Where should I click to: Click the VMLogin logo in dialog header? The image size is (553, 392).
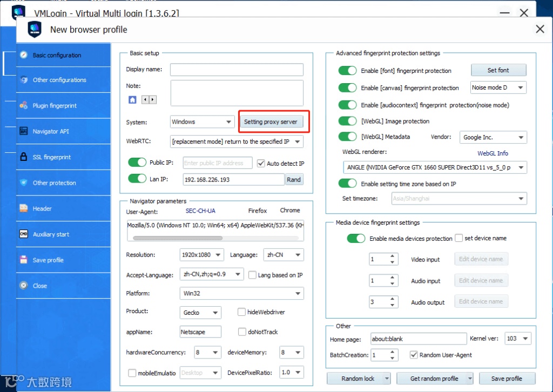[x=35, y=29]
